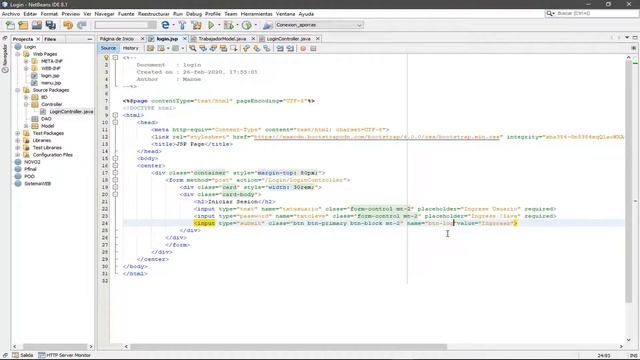The width and height of the screenshot is (640, 360).
Task: Click the New File toolbar icon
Action: pyautogui.click(x=10, y=25)
